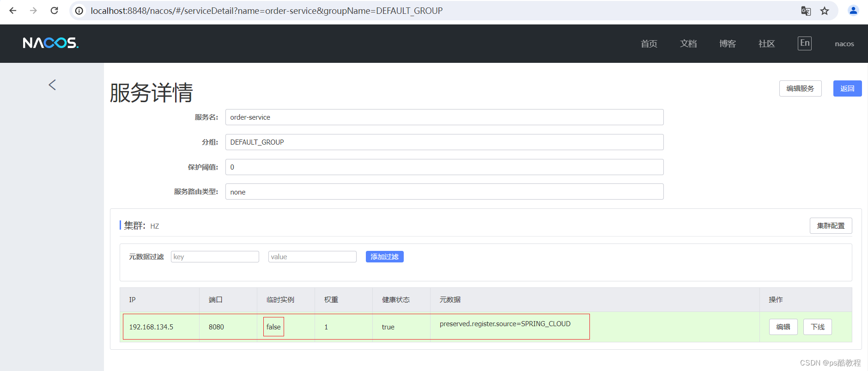
Task: Open 集群配置 for HZ cluster
Action: [x=831, y=225]
